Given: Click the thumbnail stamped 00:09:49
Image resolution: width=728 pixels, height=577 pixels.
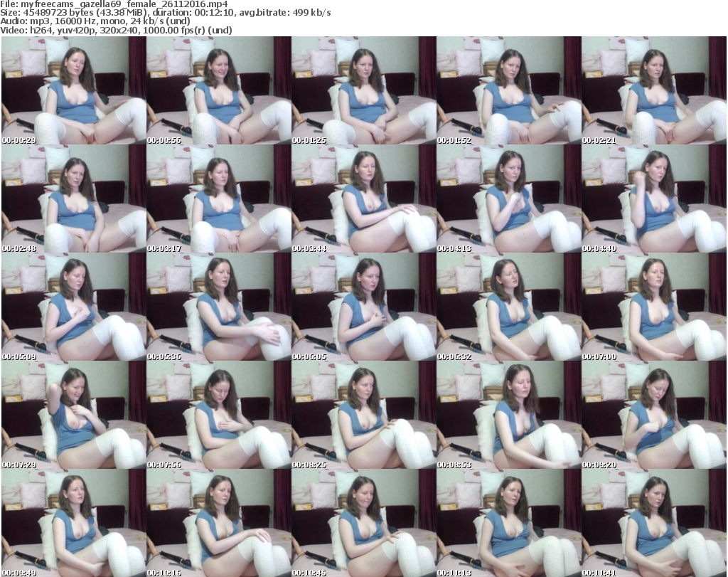Looking at the screenshot, I should tap(74, 523).
